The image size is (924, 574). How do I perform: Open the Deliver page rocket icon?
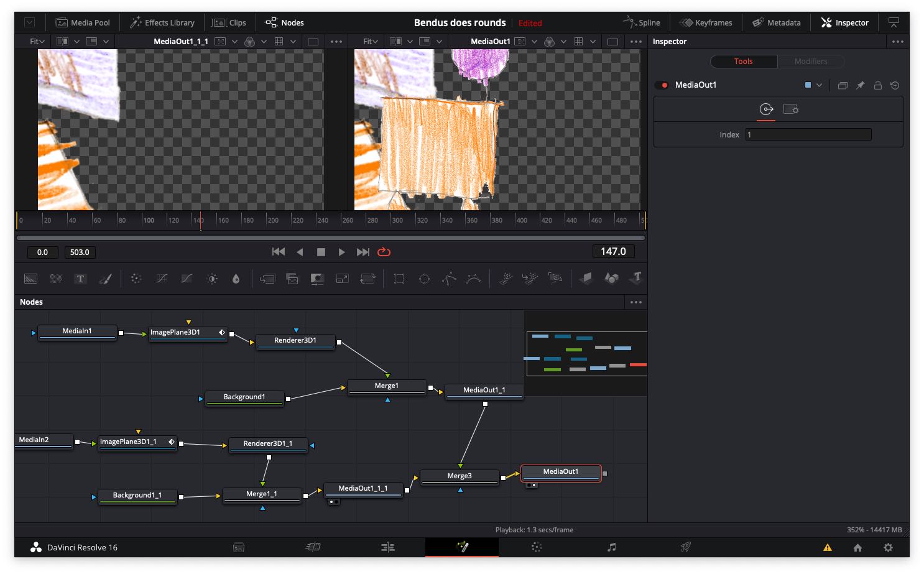pyautogui.click(x=686, y=547)
